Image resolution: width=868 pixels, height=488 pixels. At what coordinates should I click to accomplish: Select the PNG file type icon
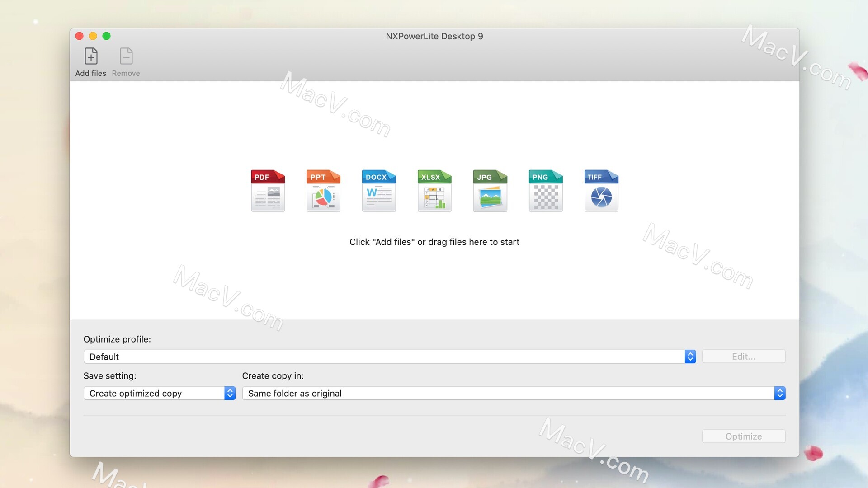[x=546, y=190]
